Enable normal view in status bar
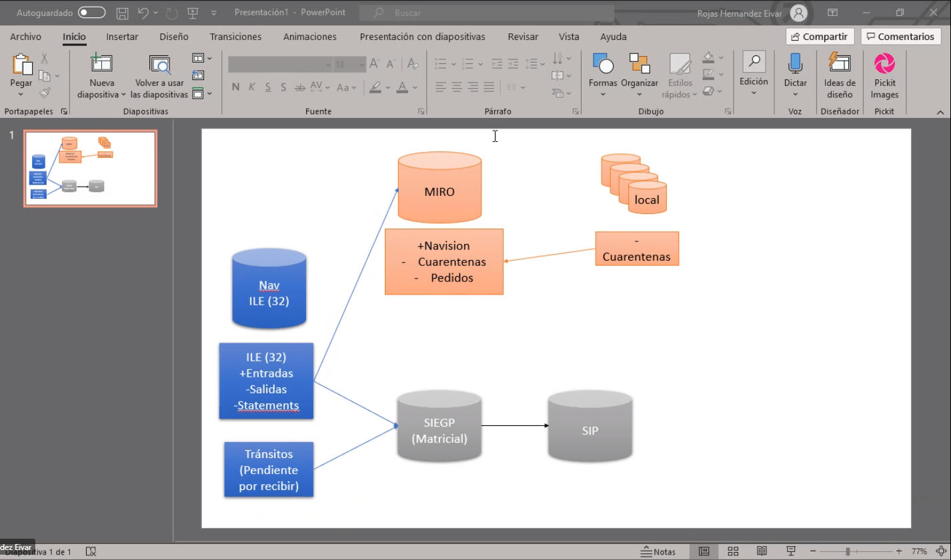Screen dimensions: 951x560 (x=704, y=551)
